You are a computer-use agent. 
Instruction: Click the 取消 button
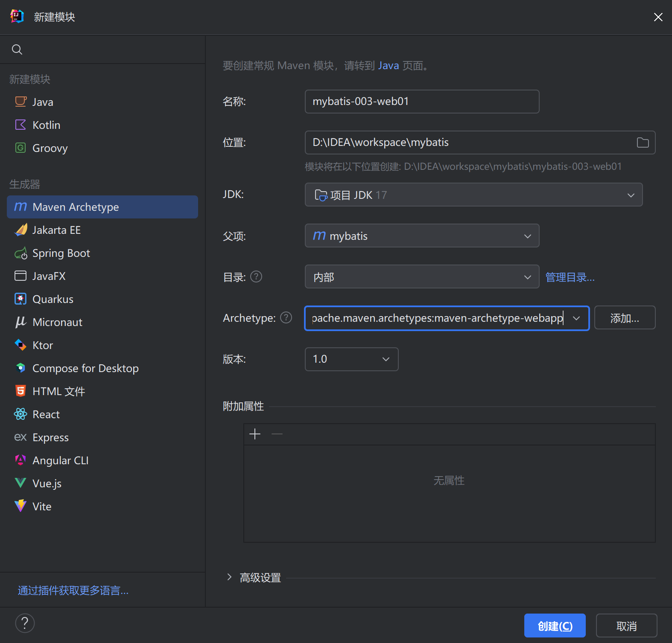(626, 626)
